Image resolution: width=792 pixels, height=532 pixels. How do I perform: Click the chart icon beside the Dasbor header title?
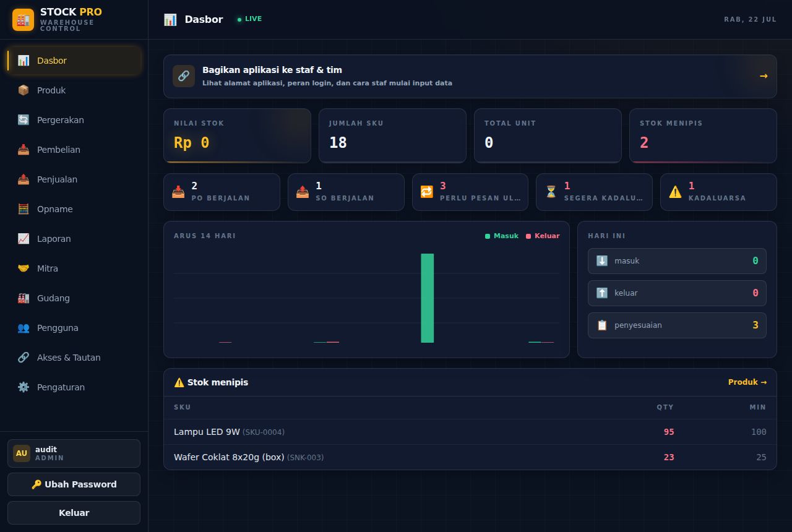click(x=170, y=20)
